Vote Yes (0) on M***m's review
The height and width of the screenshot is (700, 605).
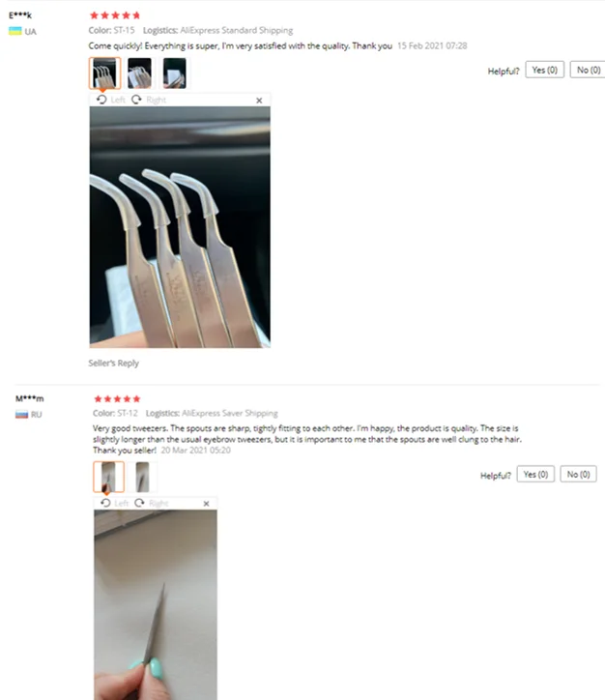click(x=535, y=474)
